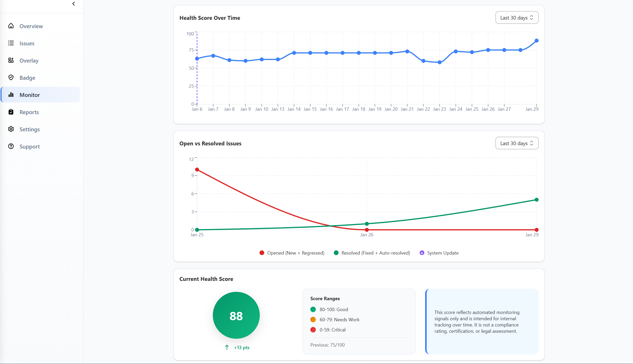Image resolution: width=633 pixels, height=364 pixels.
Task: Toggle the Resolved (Fixed + Auto-resolved) legend series
Action: coord(372,253)
